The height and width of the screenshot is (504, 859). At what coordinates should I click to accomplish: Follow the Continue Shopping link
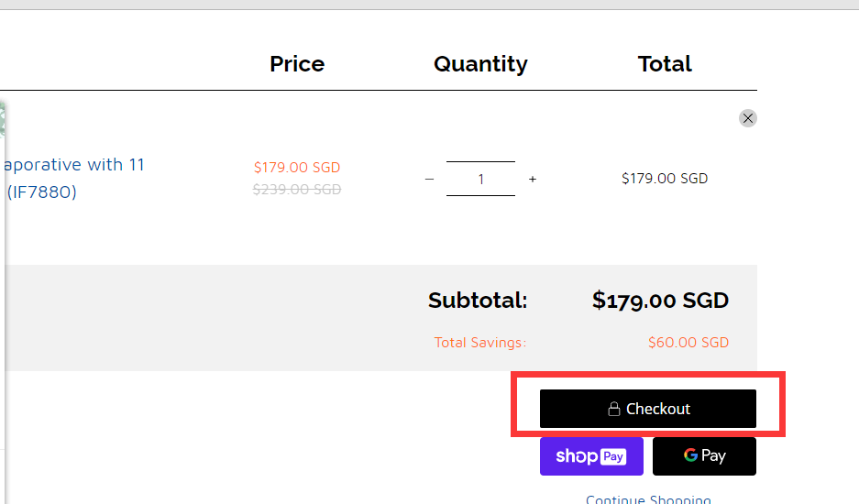tap(649, 499)
